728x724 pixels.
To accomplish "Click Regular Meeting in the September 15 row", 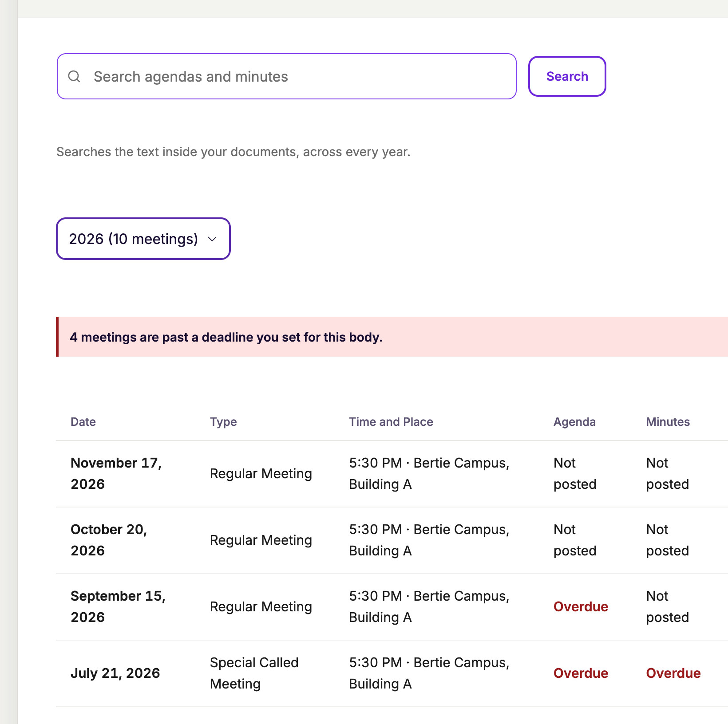I will coord(261,606).
